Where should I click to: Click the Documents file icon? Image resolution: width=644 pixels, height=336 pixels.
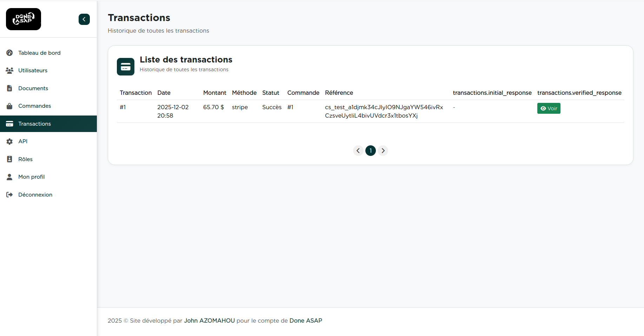tap(9, 88)
